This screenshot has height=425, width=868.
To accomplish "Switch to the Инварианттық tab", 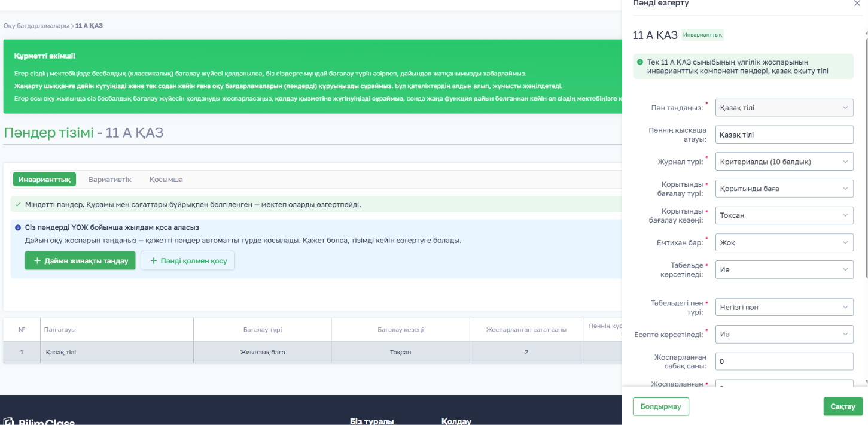I will [44, 180].
